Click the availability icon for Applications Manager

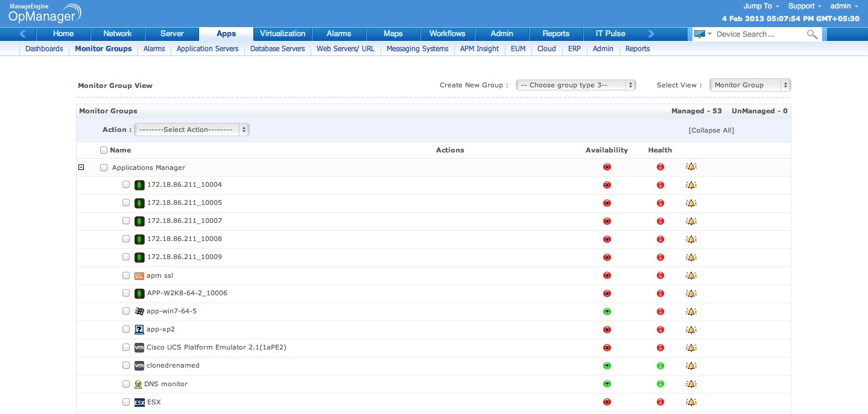click(x=607, y=167)
